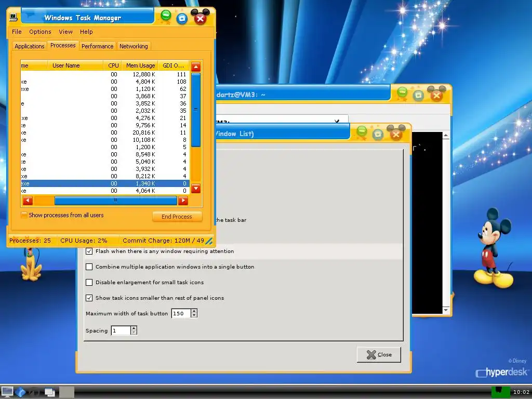Image resolution: width=532 pixels, height=399 pixels.
Task: Minimize the Window List dialog
Action: [362, 130]
